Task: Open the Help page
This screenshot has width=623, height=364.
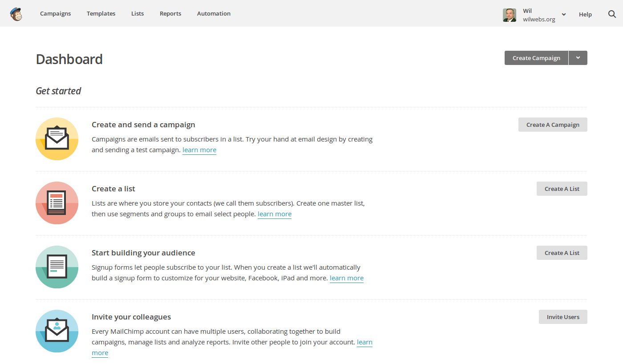Action: [x=585, y=14]
